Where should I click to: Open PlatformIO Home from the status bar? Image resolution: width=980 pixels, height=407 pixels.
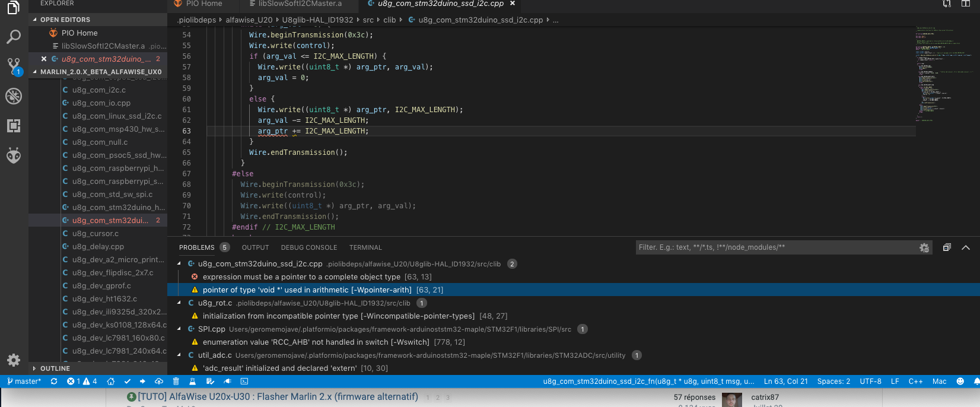coord(110,381)
